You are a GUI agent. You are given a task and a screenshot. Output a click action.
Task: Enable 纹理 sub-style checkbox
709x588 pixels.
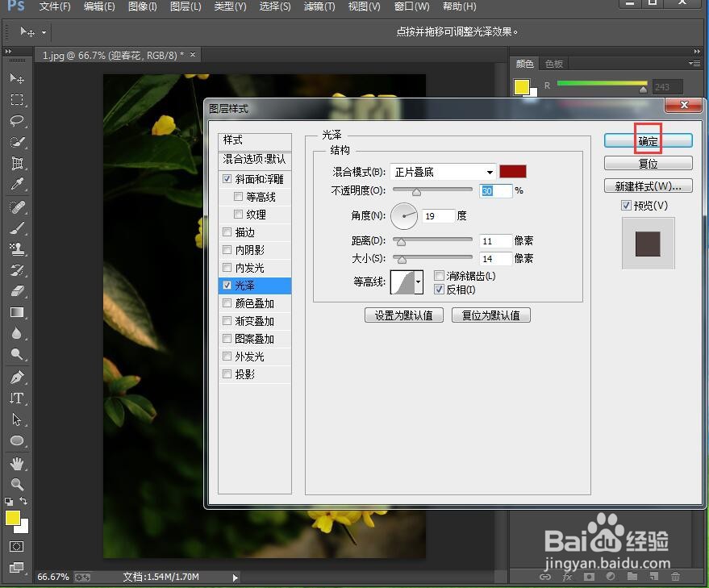(238, 214)
